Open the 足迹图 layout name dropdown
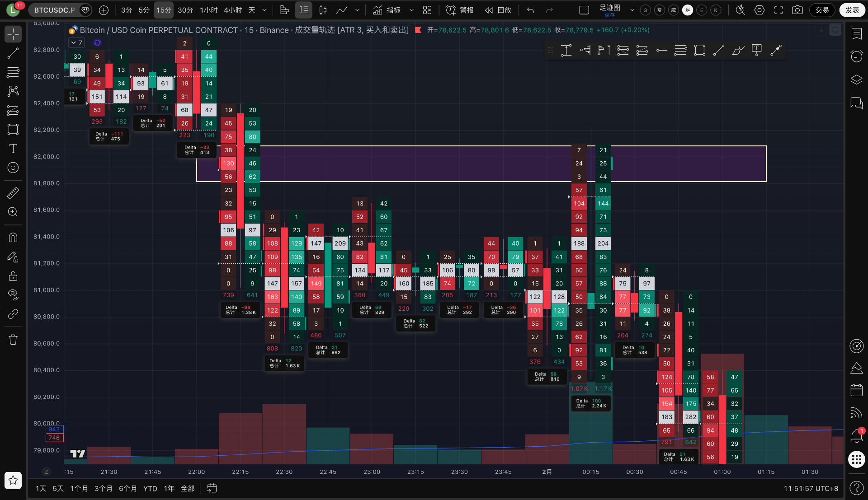 coord(632,10)
